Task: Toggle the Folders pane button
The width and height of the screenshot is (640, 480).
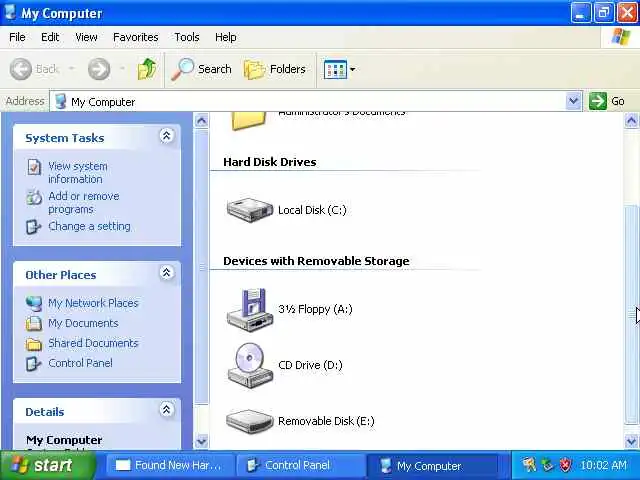Action: coord(275,69)
